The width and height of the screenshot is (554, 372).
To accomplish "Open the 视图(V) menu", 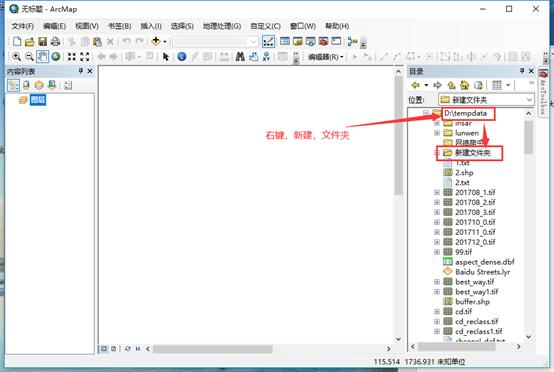I will click(x=87, y=26).
